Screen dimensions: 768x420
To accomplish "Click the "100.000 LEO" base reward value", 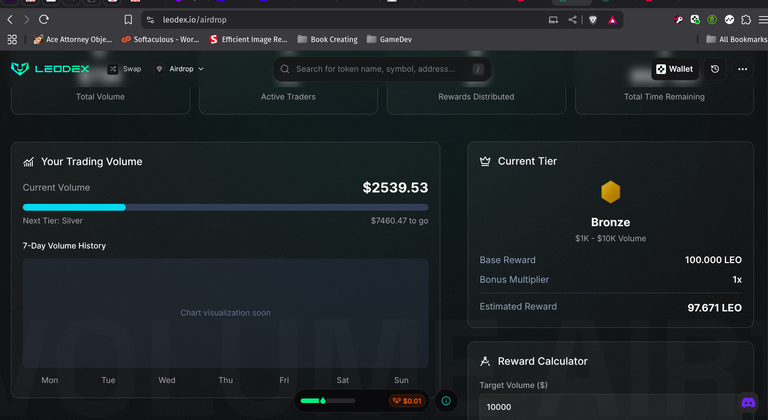I will click(x=713, y=260).
